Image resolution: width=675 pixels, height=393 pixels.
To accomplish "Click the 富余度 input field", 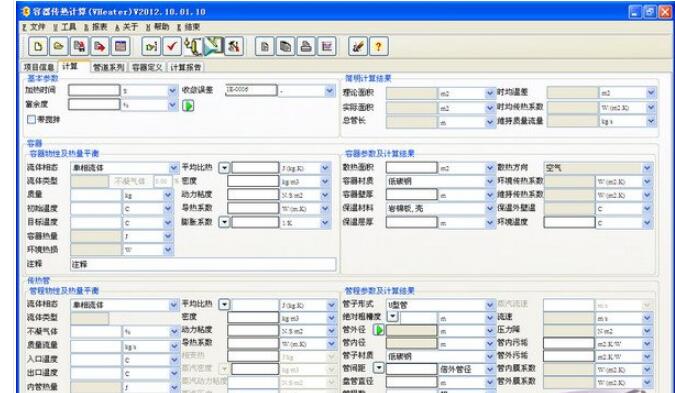I will (94, 105).
